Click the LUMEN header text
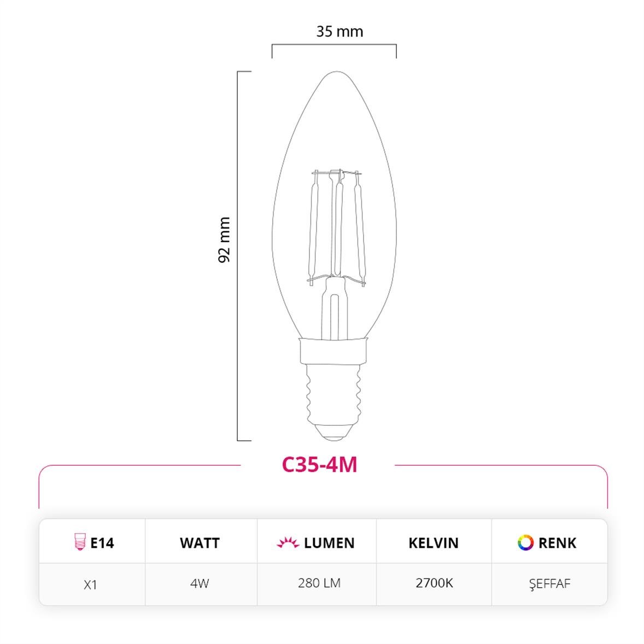644x644 pixels. (329, 543)
